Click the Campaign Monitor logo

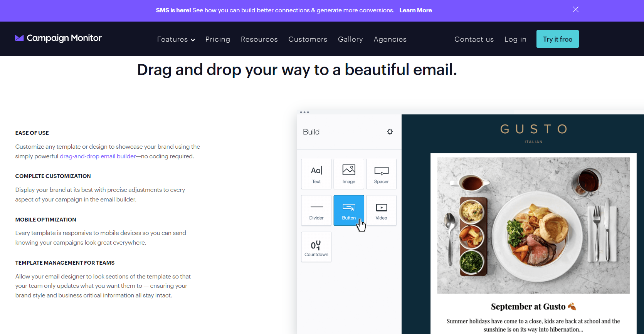[x=58, y=38]
